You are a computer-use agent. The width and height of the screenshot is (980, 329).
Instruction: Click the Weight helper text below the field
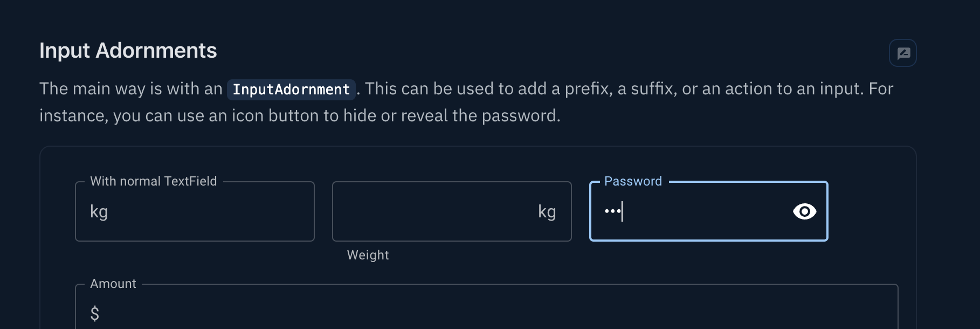click(x=368, y=255)
